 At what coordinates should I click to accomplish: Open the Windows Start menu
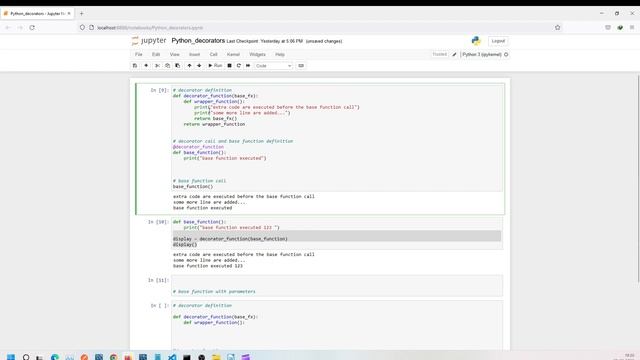[11, 357]
